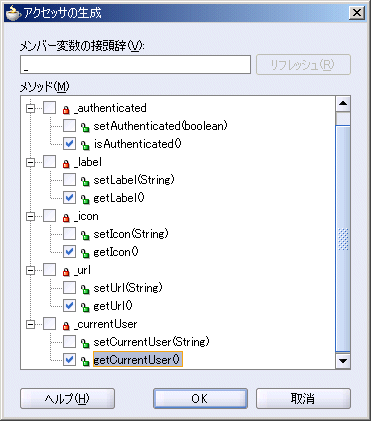Click the green method icon of isAuthenticated()
Screen dimensions: 371x421
[85, 145]
